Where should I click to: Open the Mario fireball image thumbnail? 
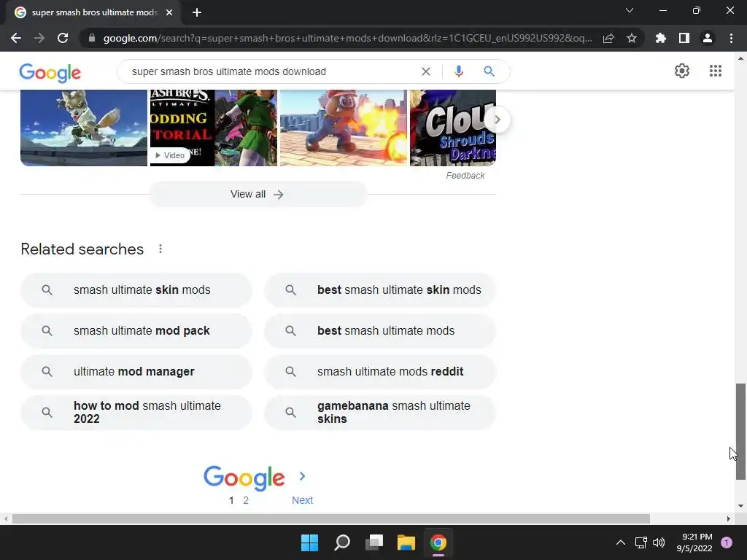(344, 128)
